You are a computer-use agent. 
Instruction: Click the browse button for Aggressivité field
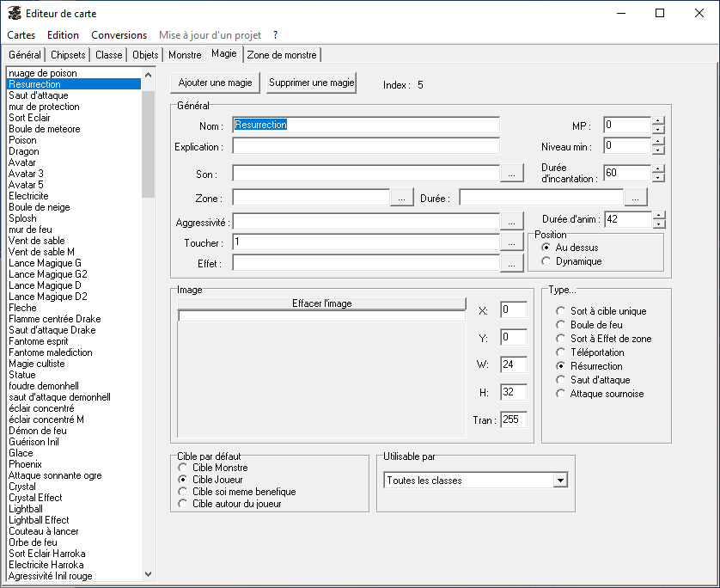click(x=512, y=222)
